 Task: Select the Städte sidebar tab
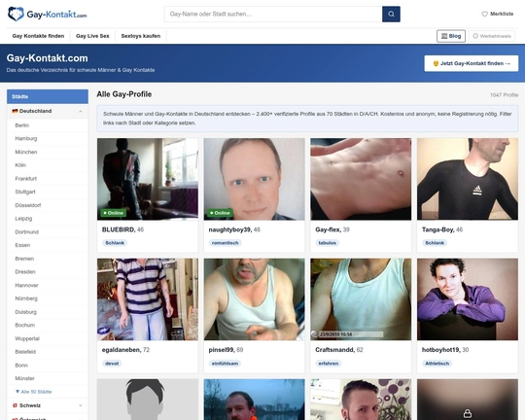(48, 96)
